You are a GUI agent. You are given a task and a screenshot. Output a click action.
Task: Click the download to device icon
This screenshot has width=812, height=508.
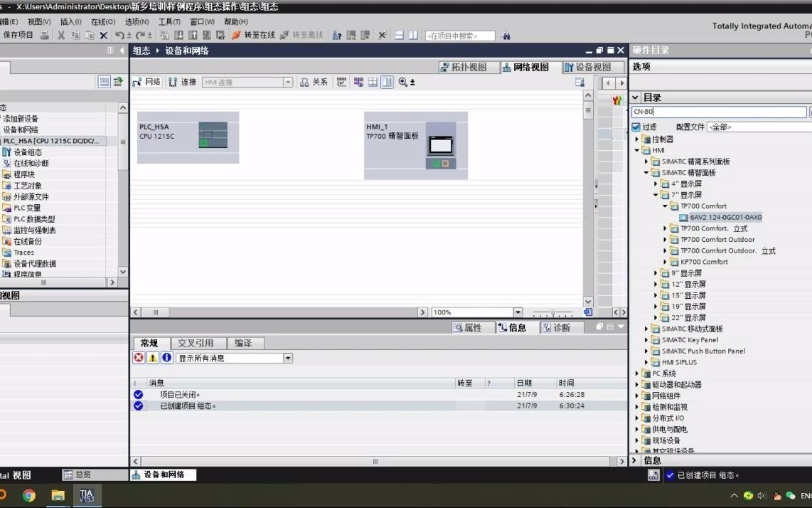click(x=178, y=36)
